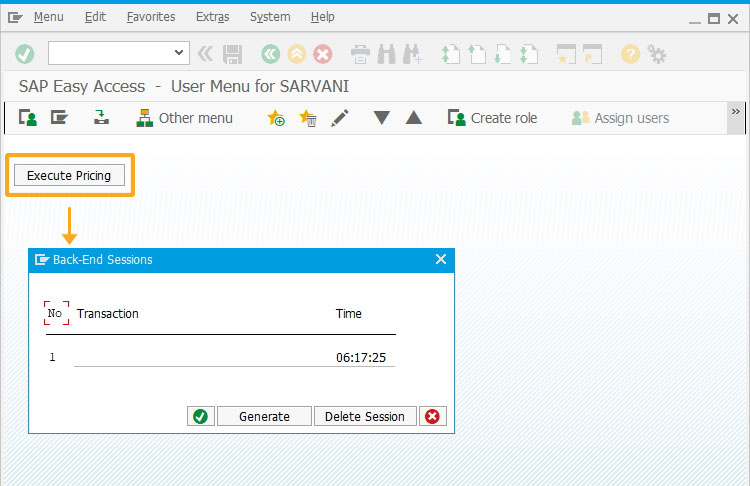
Task: Select session row number 1
Action: [221, 357]
